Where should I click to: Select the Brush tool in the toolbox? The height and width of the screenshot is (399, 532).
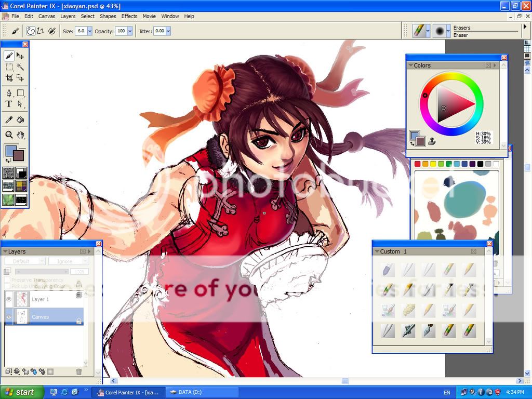tap(9, 55)
